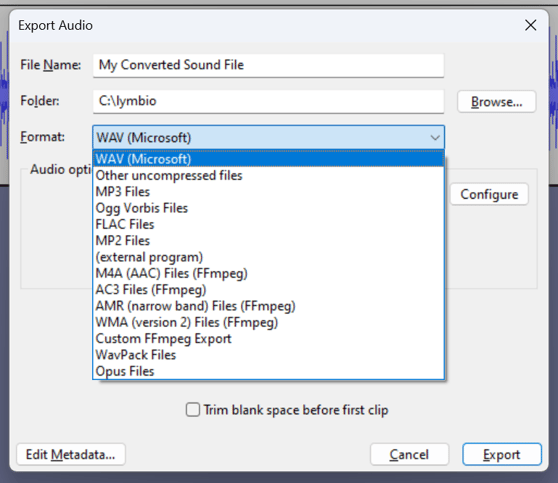
Task: Pick WMA (version 2) Files option
Action: pyautogui.click(x=268, y=323)
